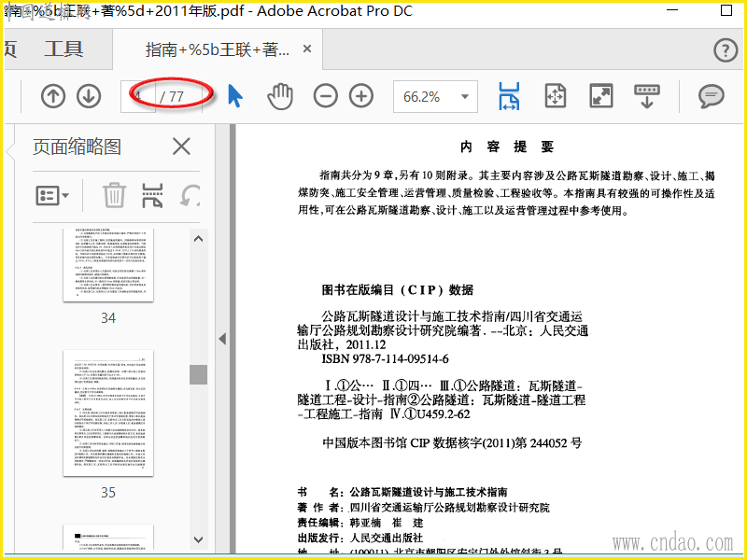Select page 35 thumbnail
Viewport: 747px width, 560px height.
[x=108, y=413]
